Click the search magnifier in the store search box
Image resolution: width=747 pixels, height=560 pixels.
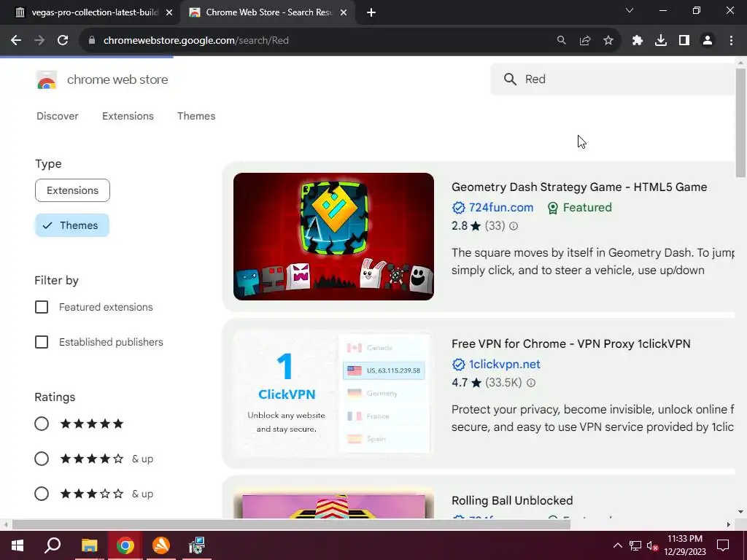510,79
